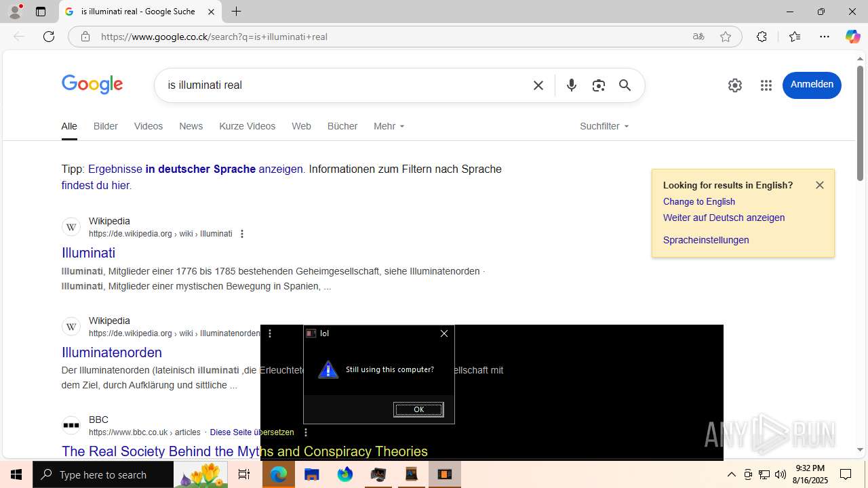Viewport: 868px width, 488px height.
Task: Open options for the Illuminatenorden result
Action: [270, 333]
